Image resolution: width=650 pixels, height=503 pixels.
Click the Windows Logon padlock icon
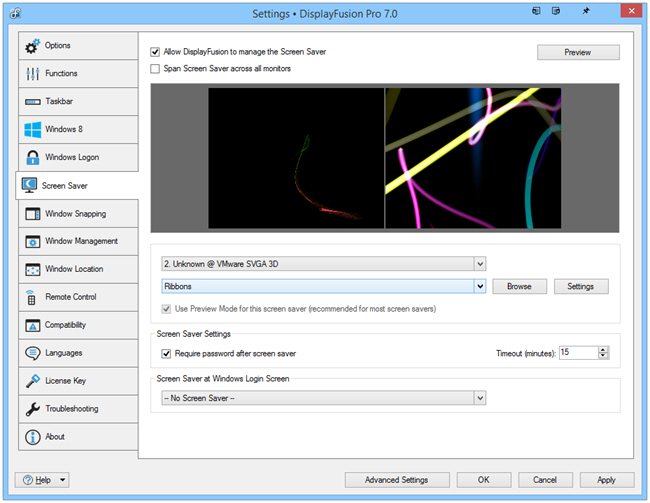(x=33, y=158)
